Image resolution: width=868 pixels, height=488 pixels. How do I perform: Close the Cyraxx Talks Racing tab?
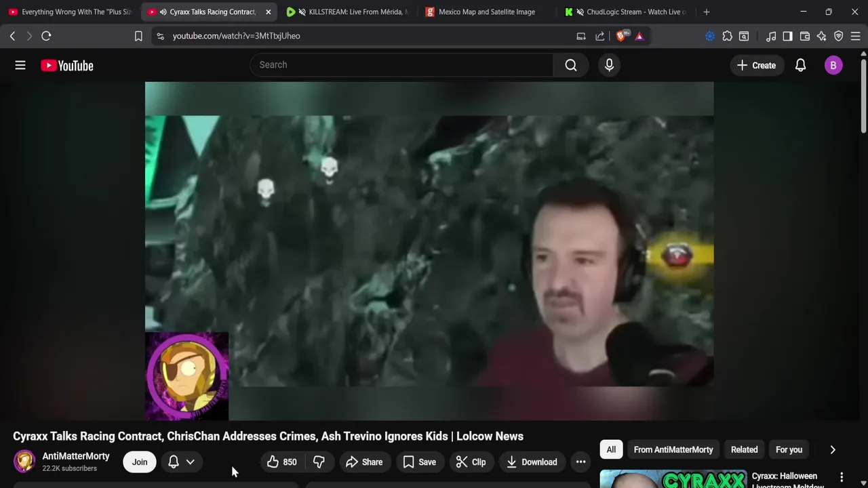(268, 12)
